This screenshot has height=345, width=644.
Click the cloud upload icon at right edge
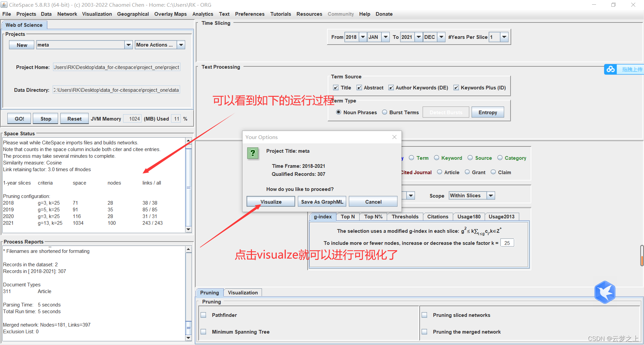click(610, 69)
